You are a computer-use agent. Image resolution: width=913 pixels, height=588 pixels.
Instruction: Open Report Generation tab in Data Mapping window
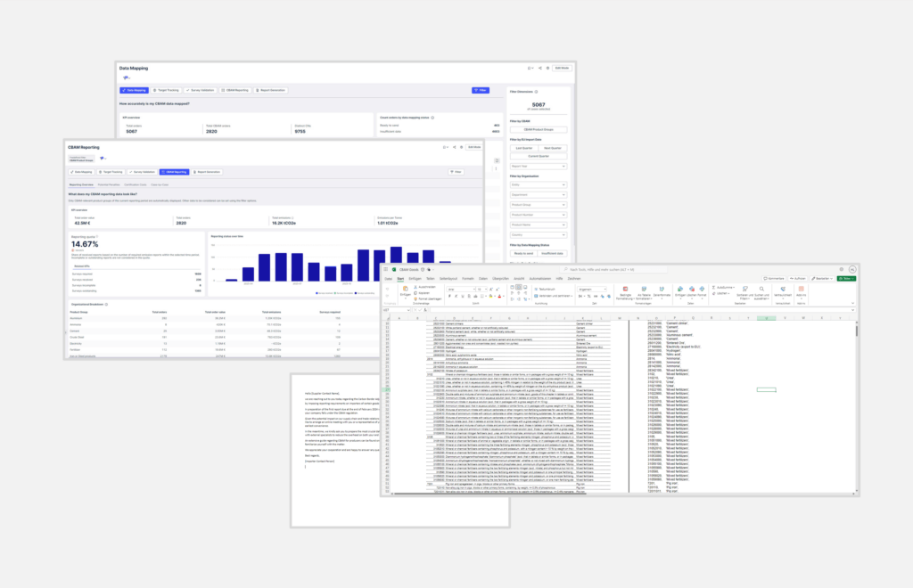tap(271, 90)
